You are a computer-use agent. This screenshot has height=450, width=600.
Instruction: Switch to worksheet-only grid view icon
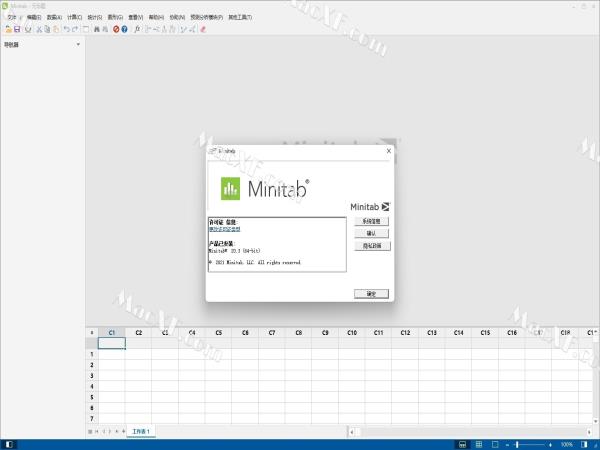point(479,445)
